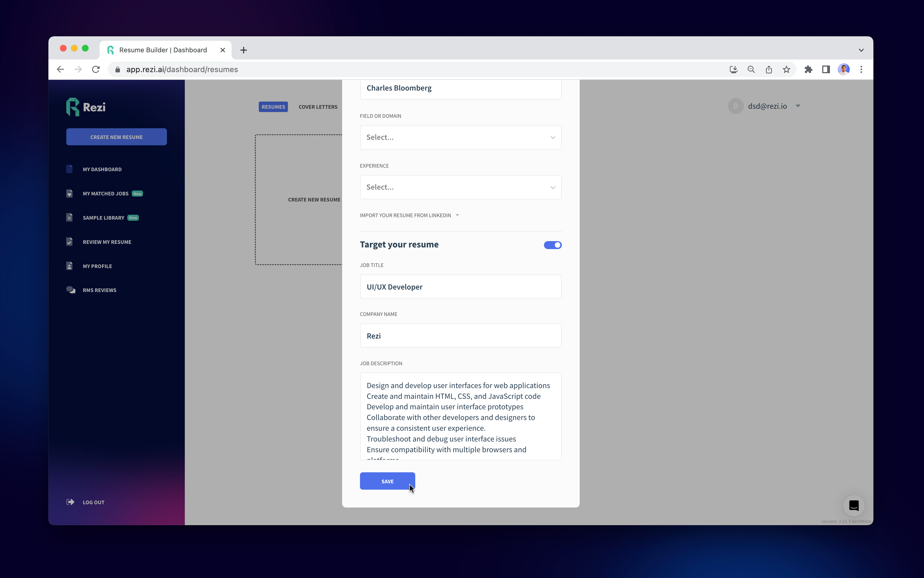This screenshot has height=578, width=924.
Task: Click the My Matched Jobs heart icon
Action: (x=69, y=193)
